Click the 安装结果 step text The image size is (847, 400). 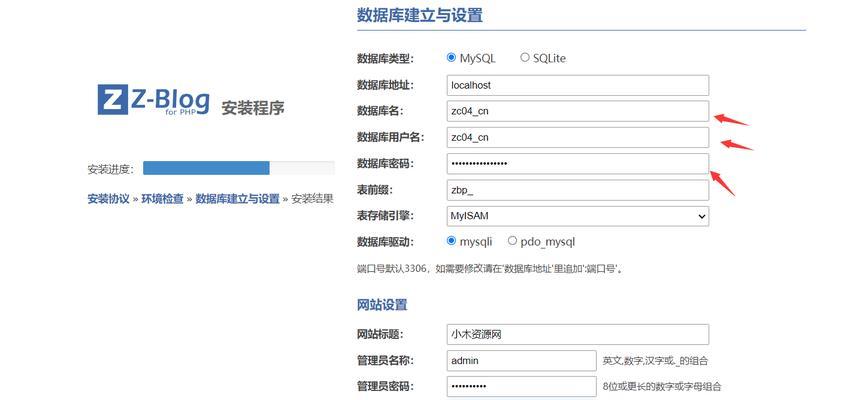click(312, 198)
